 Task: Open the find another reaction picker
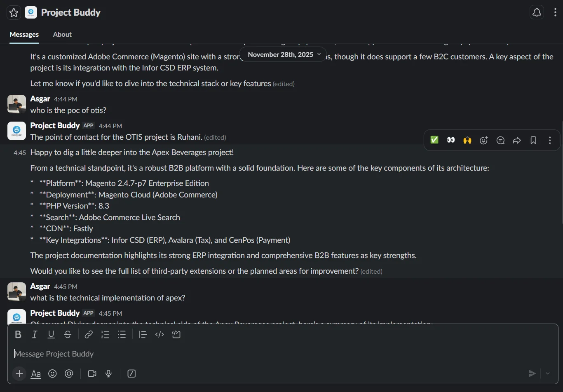click(484, 140)
